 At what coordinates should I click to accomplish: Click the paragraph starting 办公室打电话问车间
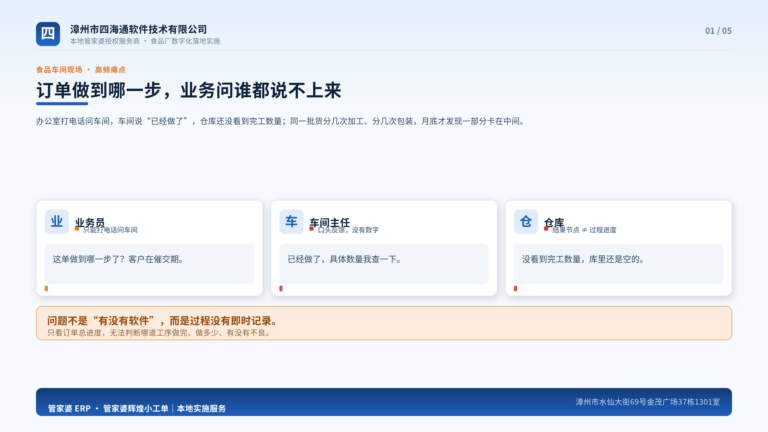tap(281, 121)
